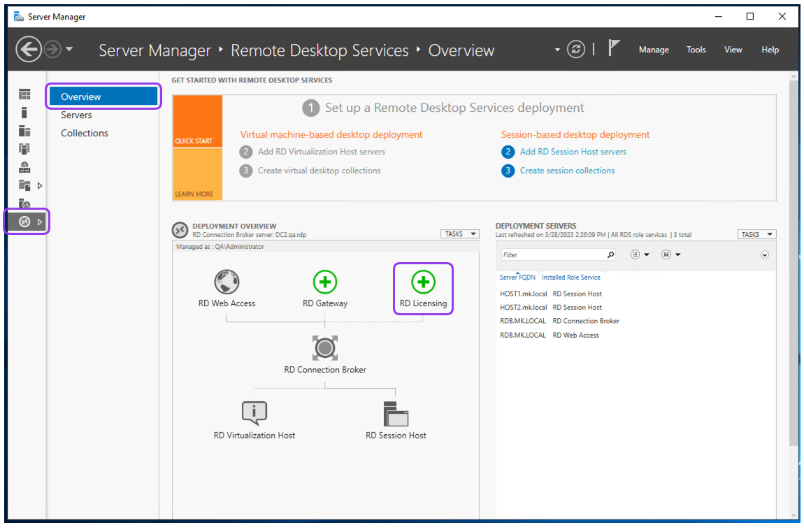The width and height of the screenshot is (804, 532).
Task: Click the RD Gateway green plus icon
Action: 325,282
